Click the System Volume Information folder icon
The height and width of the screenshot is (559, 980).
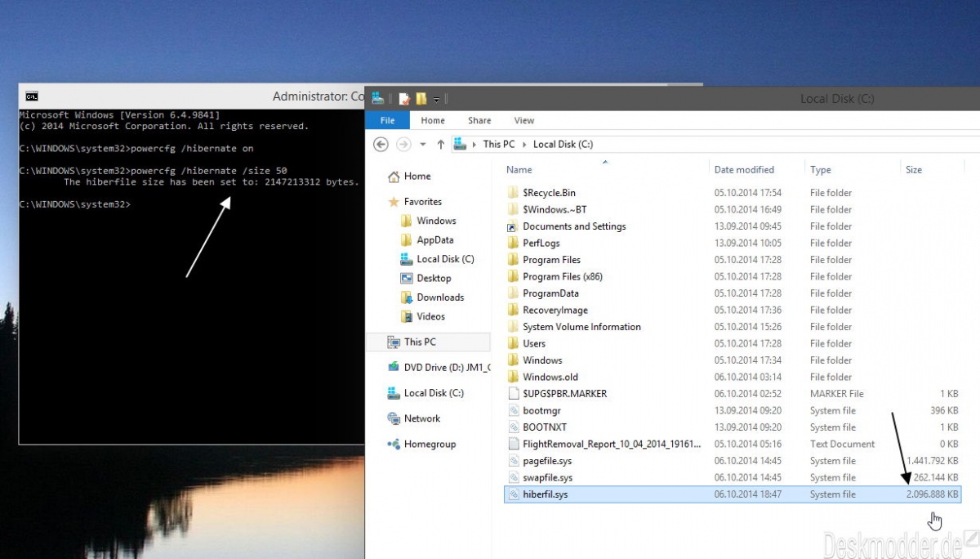(513, 327)
